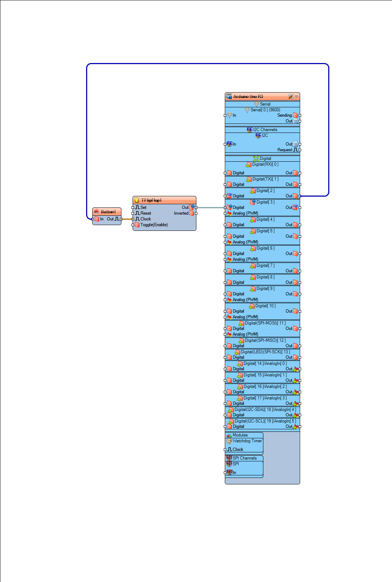392x582 pixels.
Task: Expand the Arduino Uno R3 header dropdown arrow
Action: [x=297, y=97]
